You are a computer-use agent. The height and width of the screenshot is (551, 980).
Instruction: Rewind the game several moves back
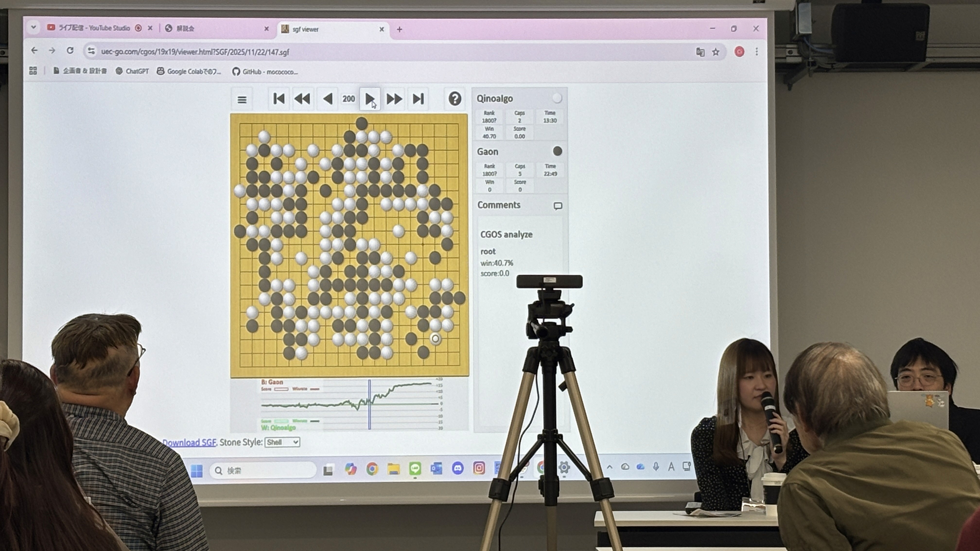[302, 99]
